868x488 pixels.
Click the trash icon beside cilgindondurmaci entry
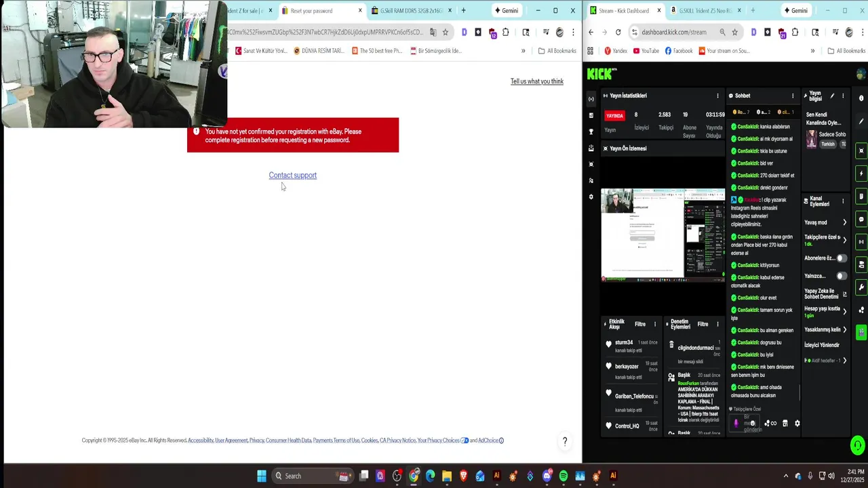[x=671, y=346]
